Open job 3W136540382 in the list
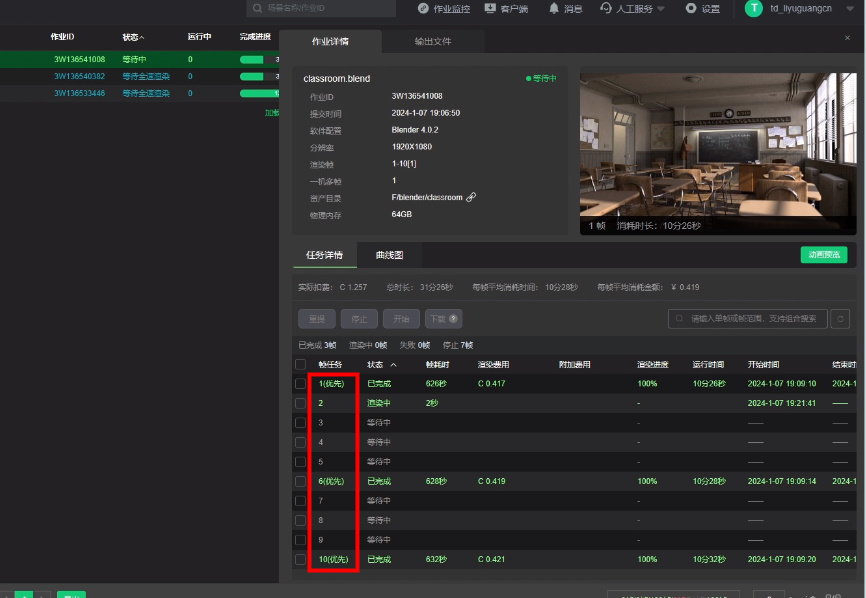The height and width of the screenshot is (598, 866). click(x=79, y=76)
